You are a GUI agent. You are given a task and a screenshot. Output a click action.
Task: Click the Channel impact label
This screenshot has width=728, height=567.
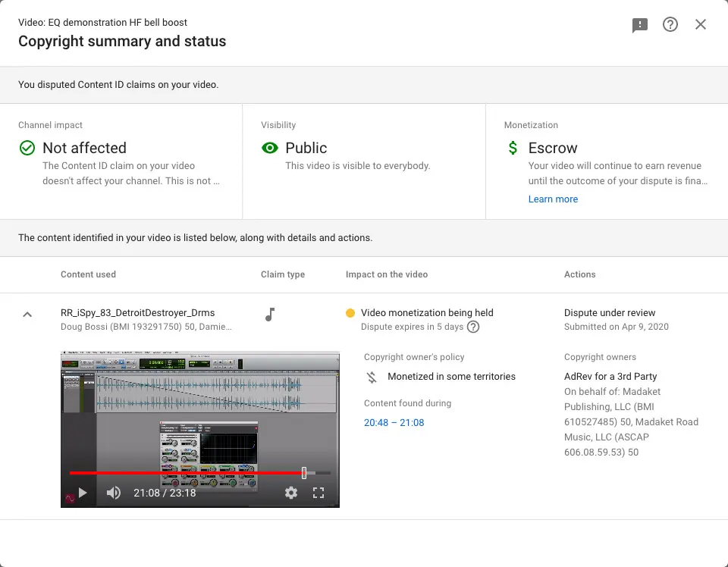(x=50, y=125)
